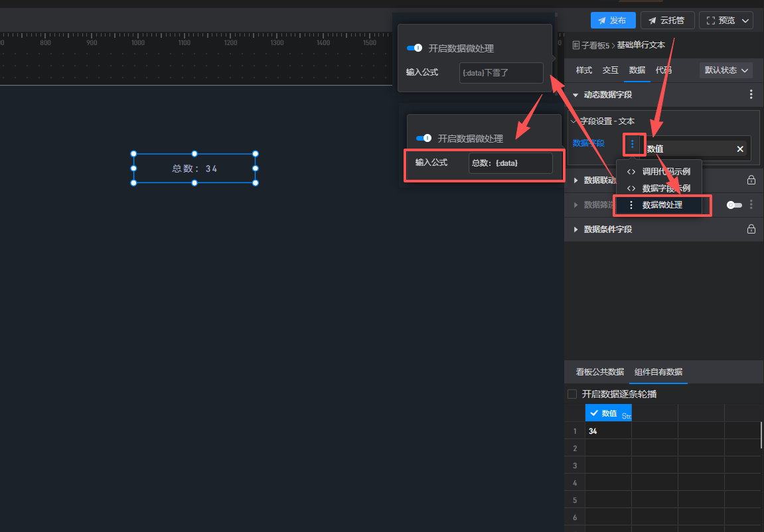Click the three-dot icon on 数据筛选 row
Viewport: 764px width, 532px height.
(751, 205)
